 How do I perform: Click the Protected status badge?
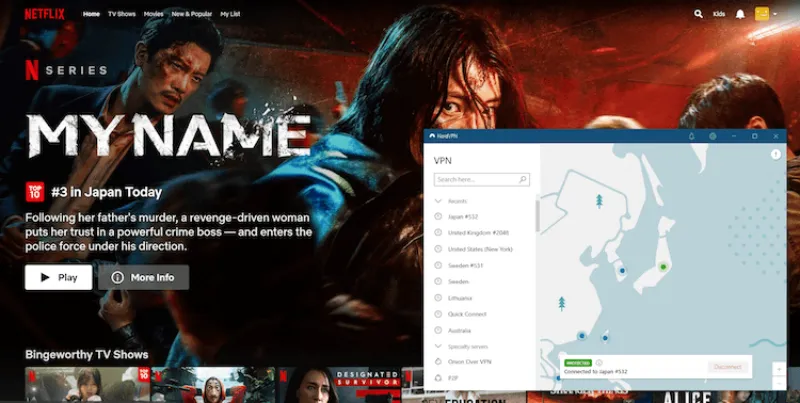tap(578, 363)
